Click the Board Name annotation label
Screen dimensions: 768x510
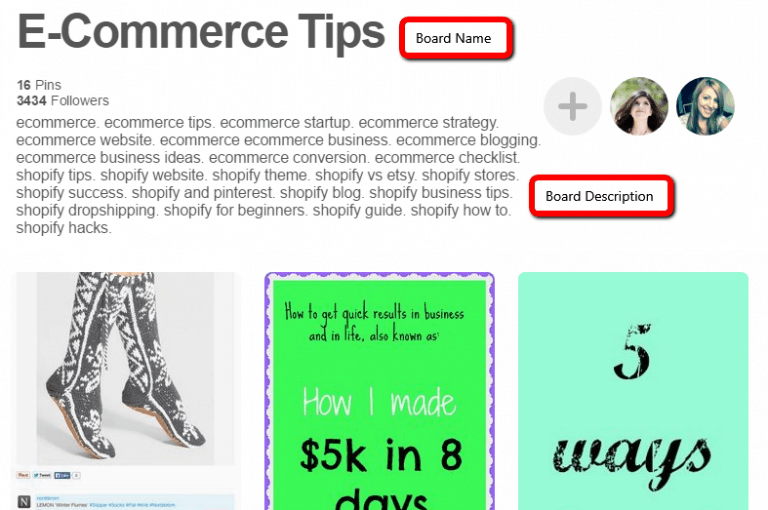456,38
